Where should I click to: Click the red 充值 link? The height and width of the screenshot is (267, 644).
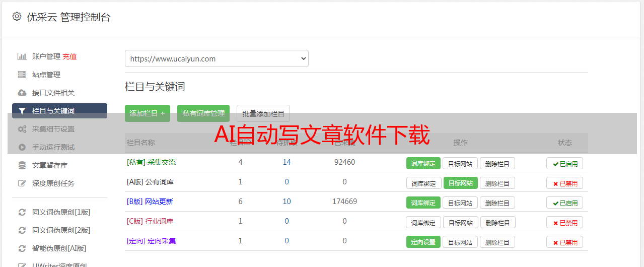pos(70,56)
